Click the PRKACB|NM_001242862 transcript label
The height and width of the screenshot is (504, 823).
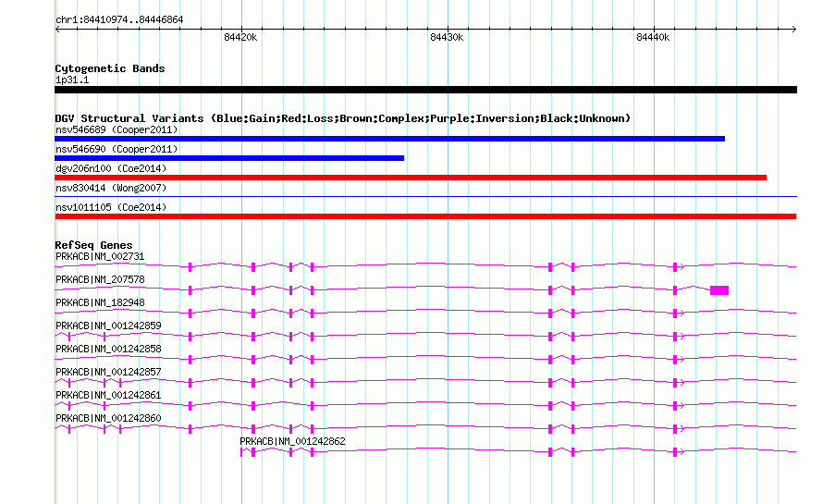[292, 441]
